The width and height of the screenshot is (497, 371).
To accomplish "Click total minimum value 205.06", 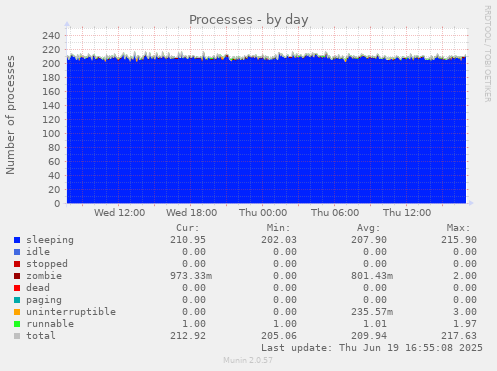I will coord(279,336).
